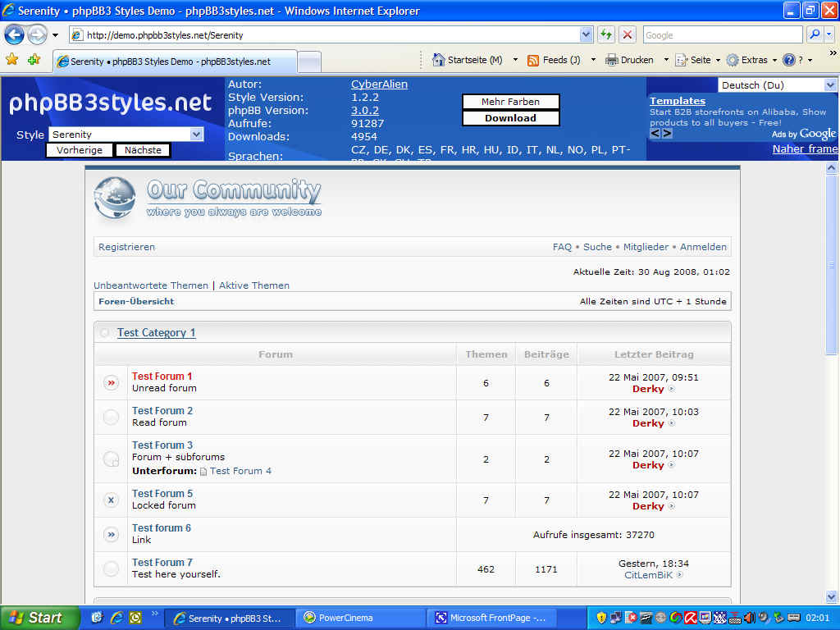Click the address bar URL field
Screen dimensions: 840x630
(x=325, y=35)
